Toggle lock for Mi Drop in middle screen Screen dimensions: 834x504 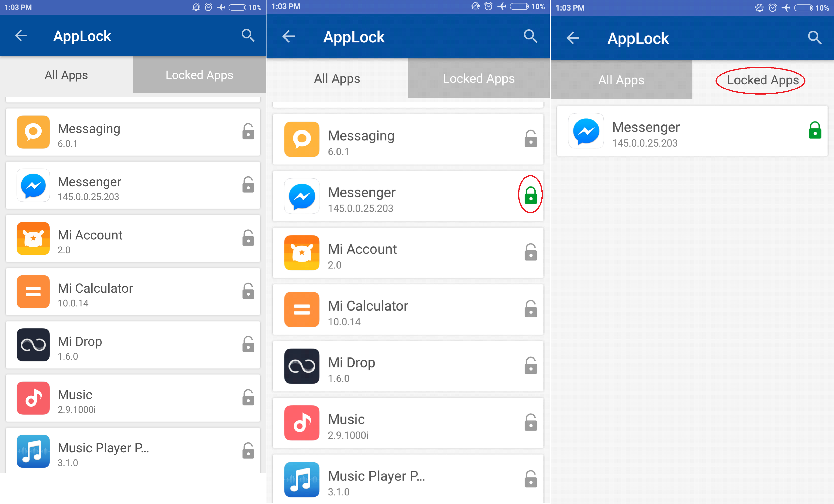point(531,366)
